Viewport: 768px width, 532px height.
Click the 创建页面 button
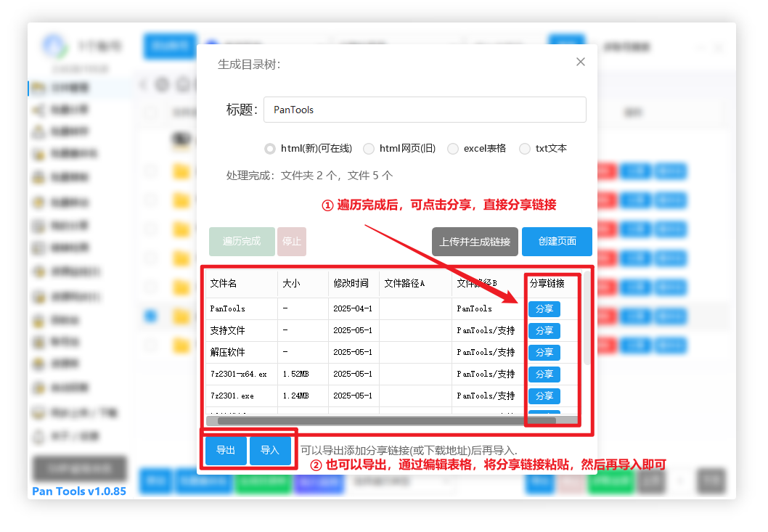557,242
